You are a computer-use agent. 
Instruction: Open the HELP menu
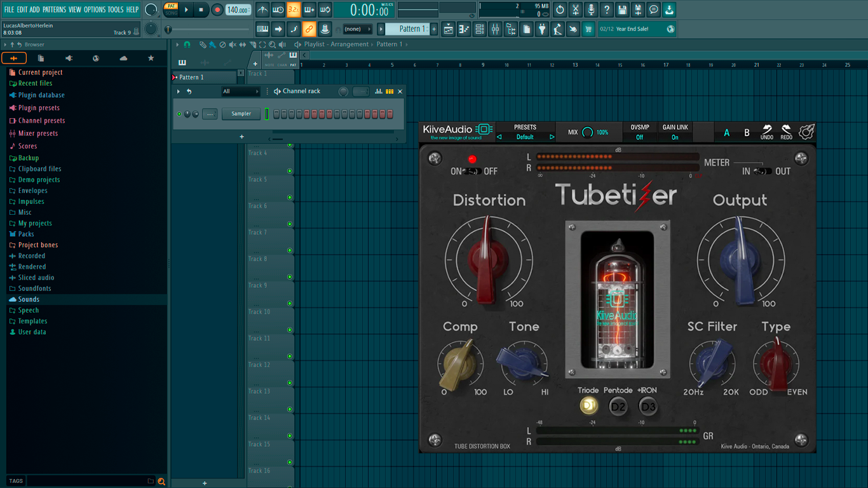click(x=132, y=10)
